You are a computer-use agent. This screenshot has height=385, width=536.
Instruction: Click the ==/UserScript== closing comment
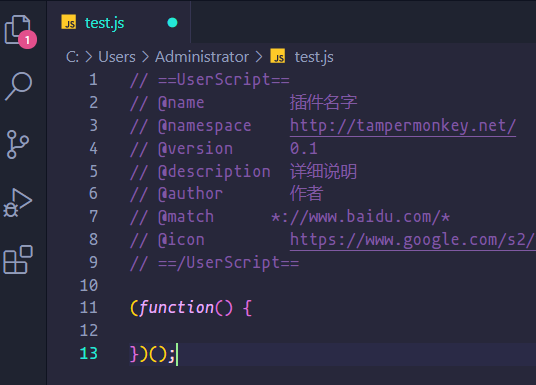tap(229, 263)
